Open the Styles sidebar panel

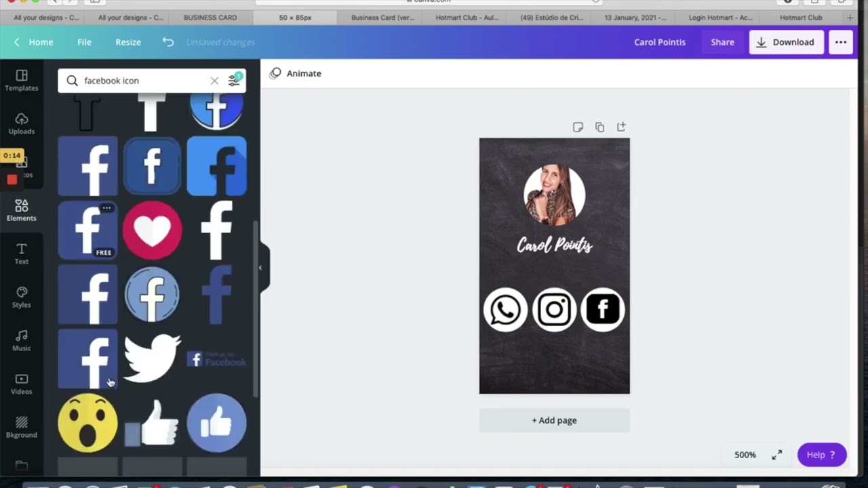22,298
